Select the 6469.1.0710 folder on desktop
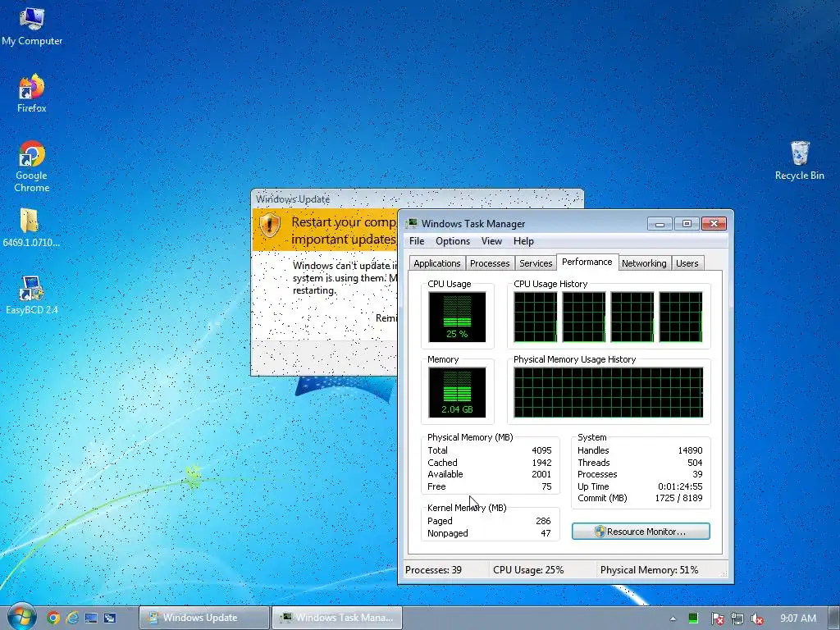 (31, 228)
